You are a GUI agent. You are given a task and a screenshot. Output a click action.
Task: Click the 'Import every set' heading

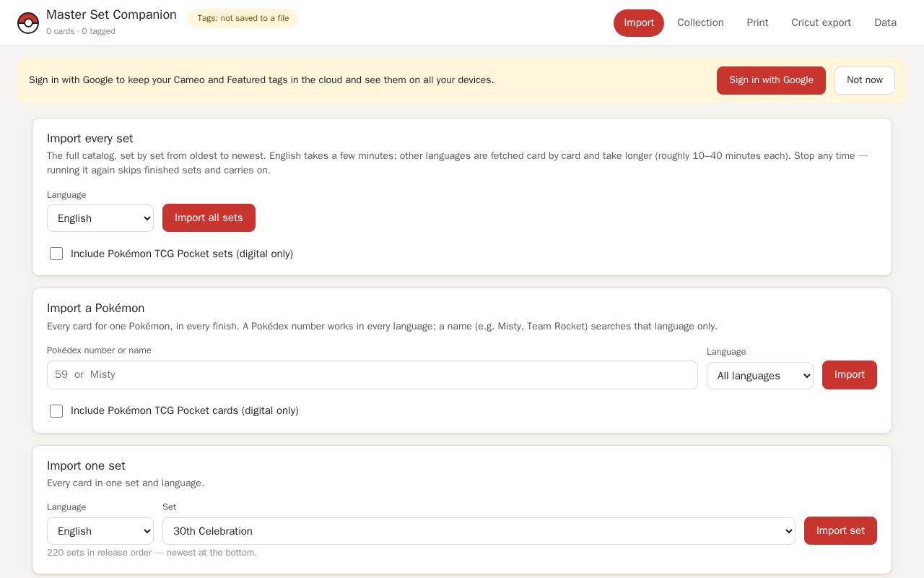click(x=90, y=139)
